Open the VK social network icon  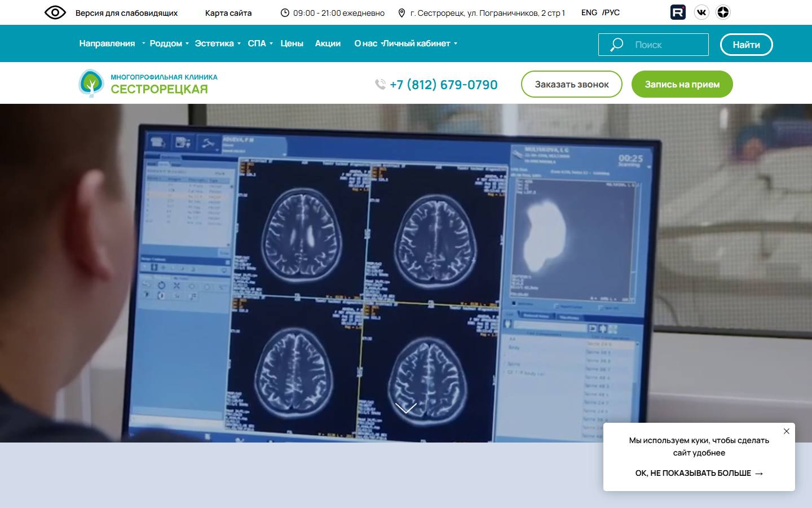(701, 12)
